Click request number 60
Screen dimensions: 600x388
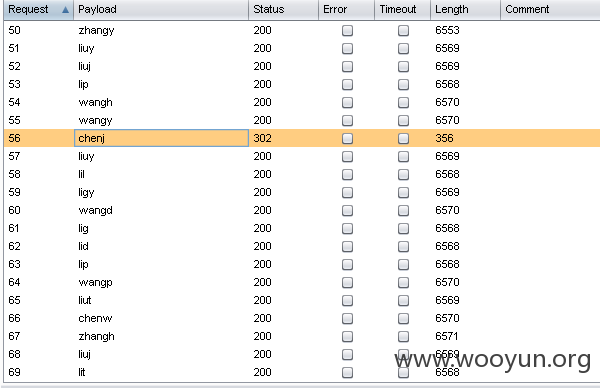coord(14,210)
